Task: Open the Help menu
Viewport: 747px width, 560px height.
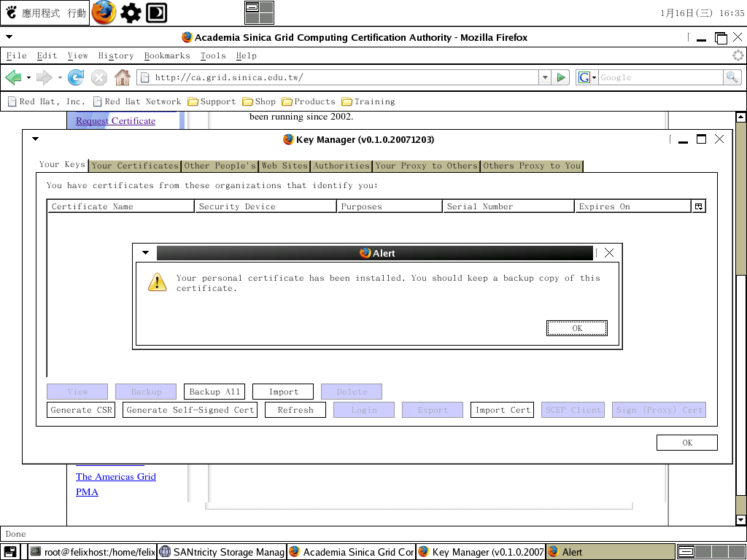Action: [247, 55]
